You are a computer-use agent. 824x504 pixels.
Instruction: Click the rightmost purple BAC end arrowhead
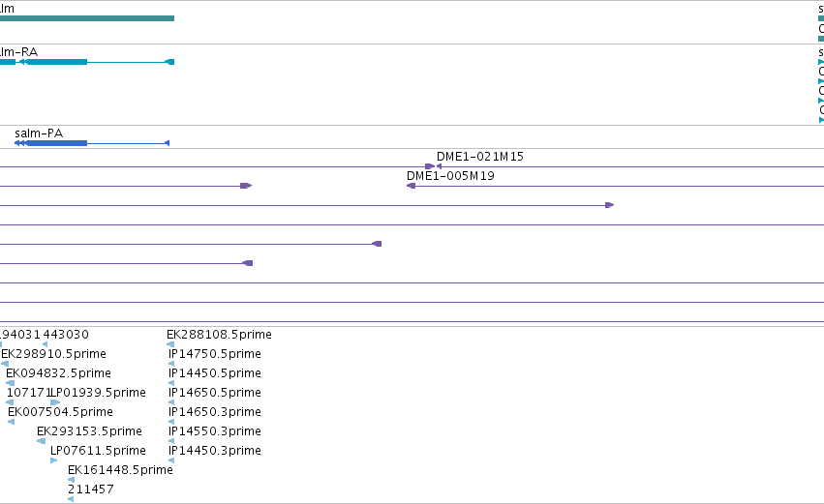tap(610, 205)
